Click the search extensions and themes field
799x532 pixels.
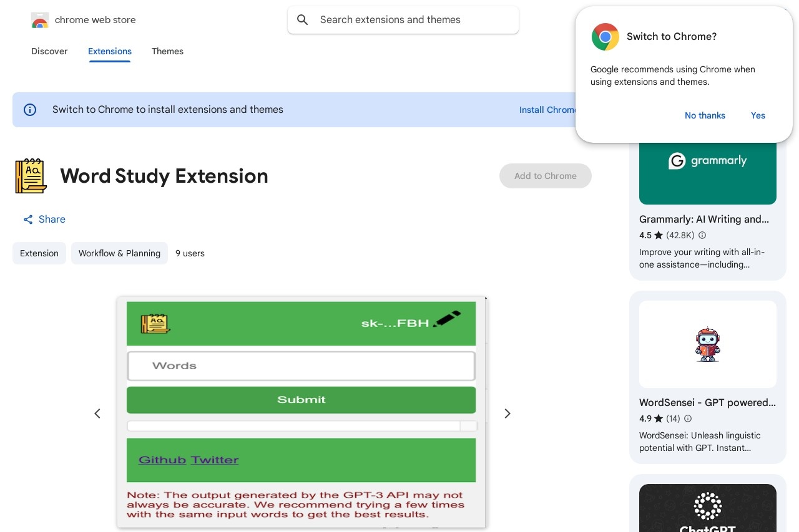tap(403, 20)
